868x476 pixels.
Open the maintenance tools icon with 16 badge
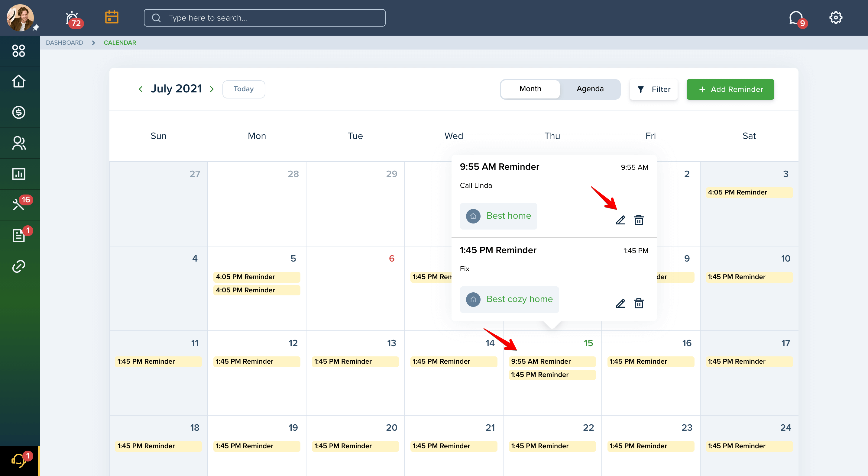[18, 205]
